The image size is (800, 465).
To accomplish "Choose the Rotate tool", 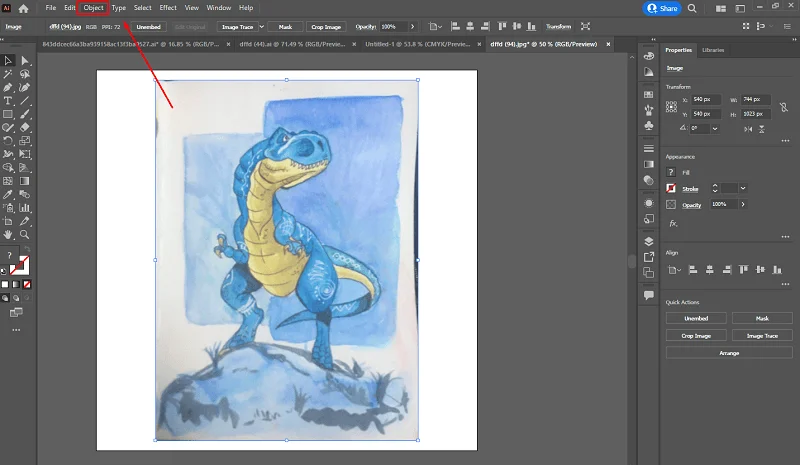I will coord(8,141).
